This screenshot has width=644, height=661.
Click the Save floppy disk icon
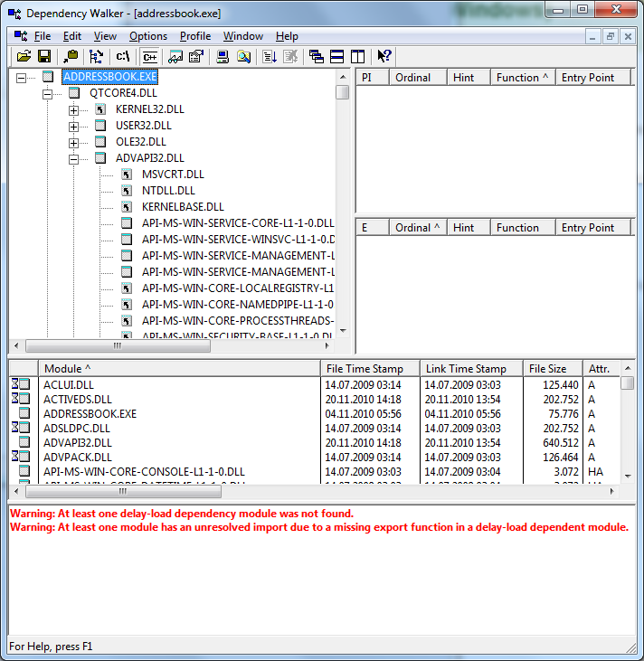pos(43,56)
